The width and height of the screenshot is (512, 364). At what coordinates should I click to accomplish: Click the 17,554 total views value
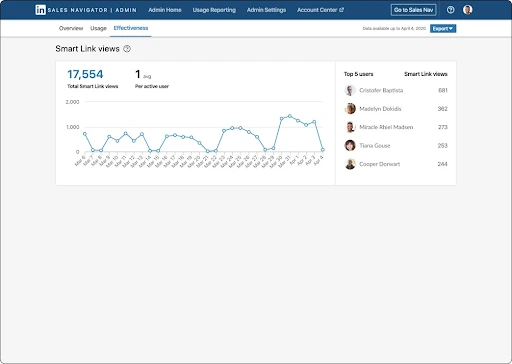click(85, 74)
